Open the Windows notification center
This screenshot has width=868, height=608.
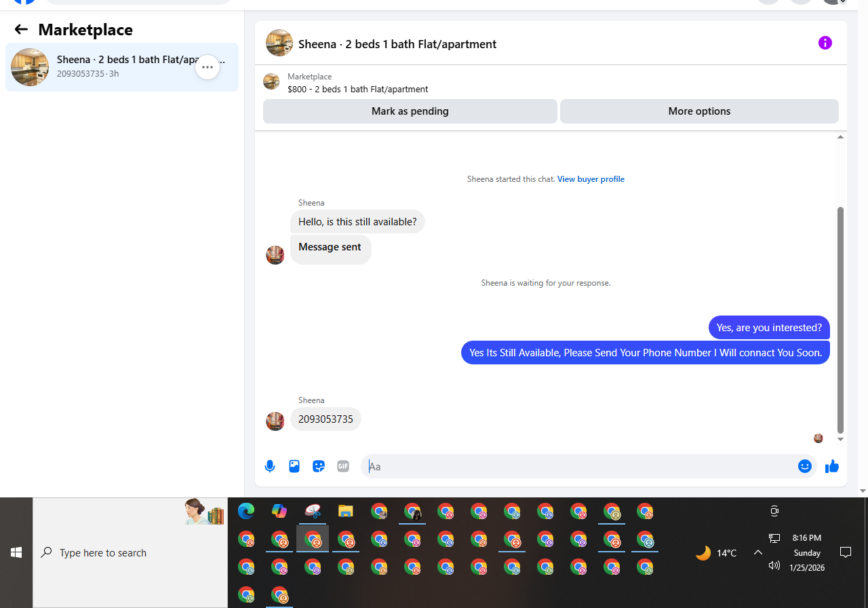(846, 552)
